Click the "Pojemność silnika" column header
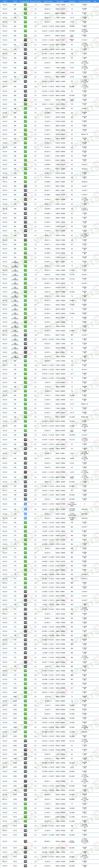The height and width of the screenshot is (868, 99). (x=35, y=1)
